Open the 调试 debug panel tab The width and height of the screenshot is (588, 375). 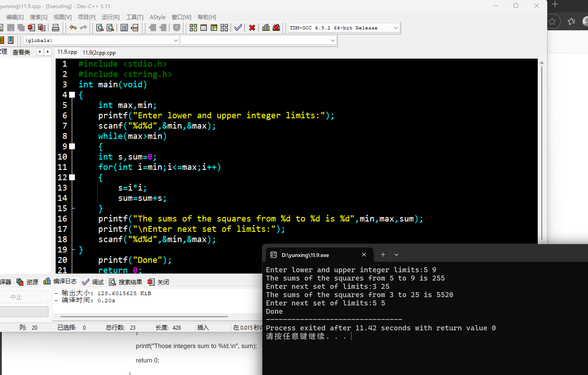tap(93, 282)
